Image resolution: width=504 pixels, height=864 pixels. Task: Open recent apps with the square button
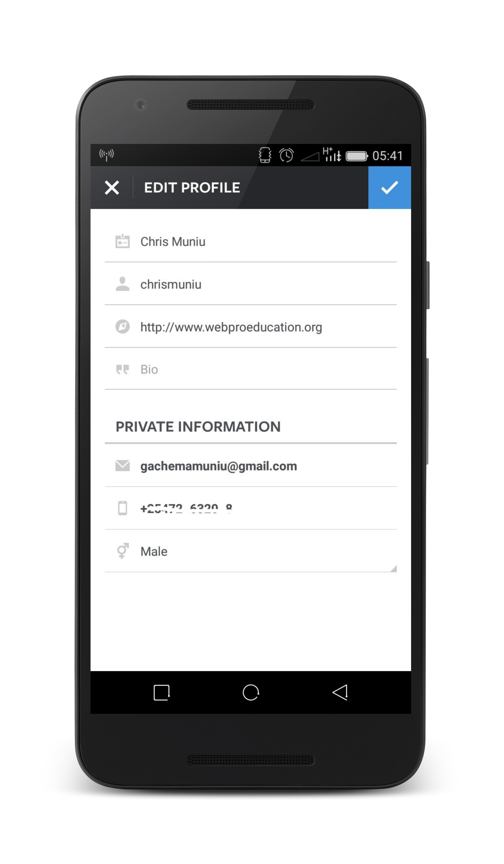pyautogui.click(x=161, y=692)
